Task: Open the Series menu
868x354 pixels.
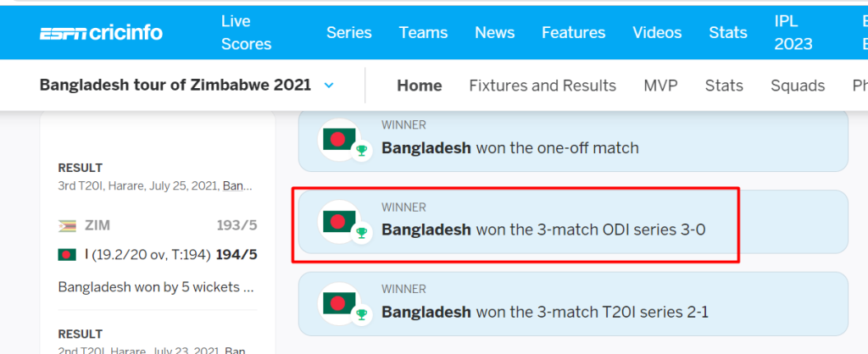Action: 348,33
